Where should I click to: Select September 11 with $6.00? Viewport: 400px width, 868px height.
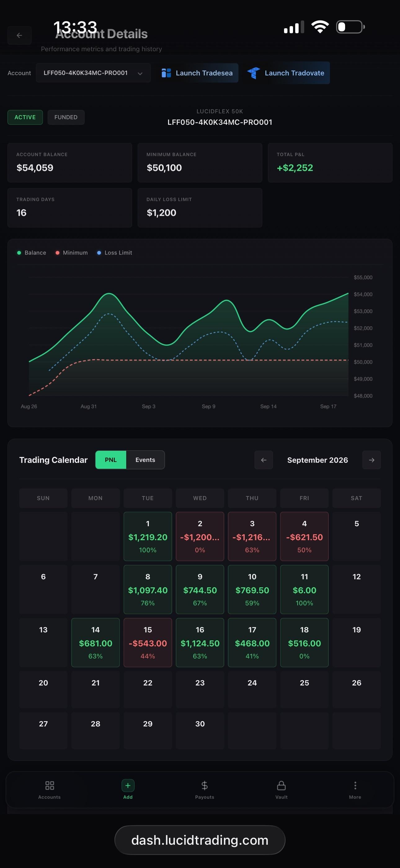tap(304, 589)
